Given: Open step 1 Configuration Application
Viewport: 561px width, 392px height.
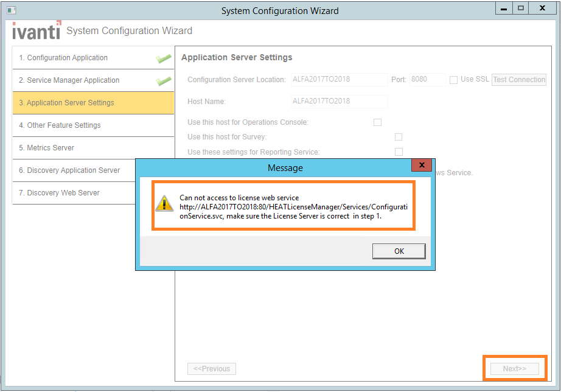Looking at the screenshot, I should click(67, 58).
